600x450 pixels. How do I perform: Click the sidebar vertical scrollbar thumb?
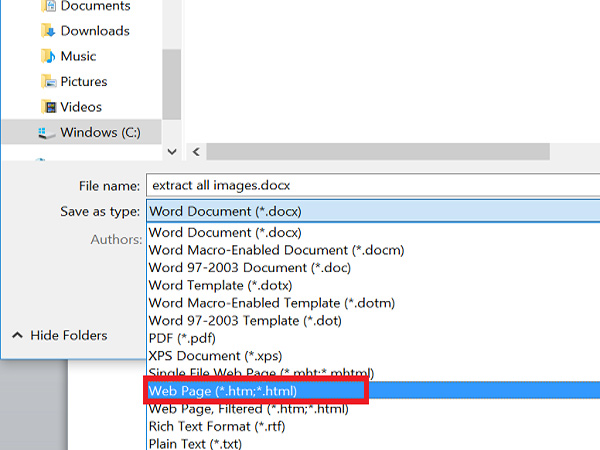tap(171, 84)
